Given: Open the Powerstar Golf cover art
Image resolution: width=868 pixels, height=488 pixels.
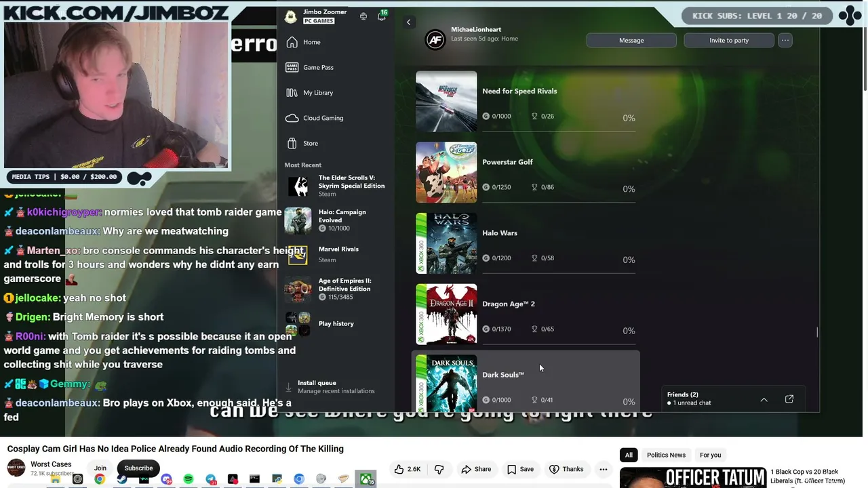Looking at the screenshot, I should [446, 172].
